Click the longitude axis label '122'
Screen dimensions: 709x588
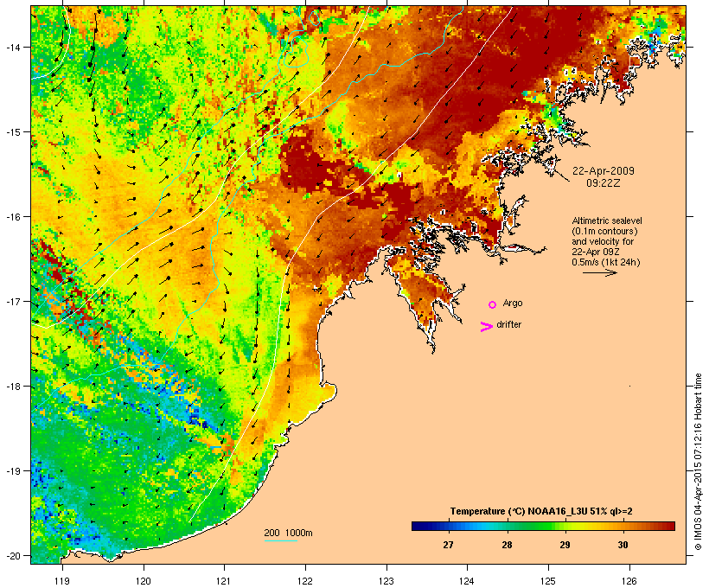[x=305, y=581]
